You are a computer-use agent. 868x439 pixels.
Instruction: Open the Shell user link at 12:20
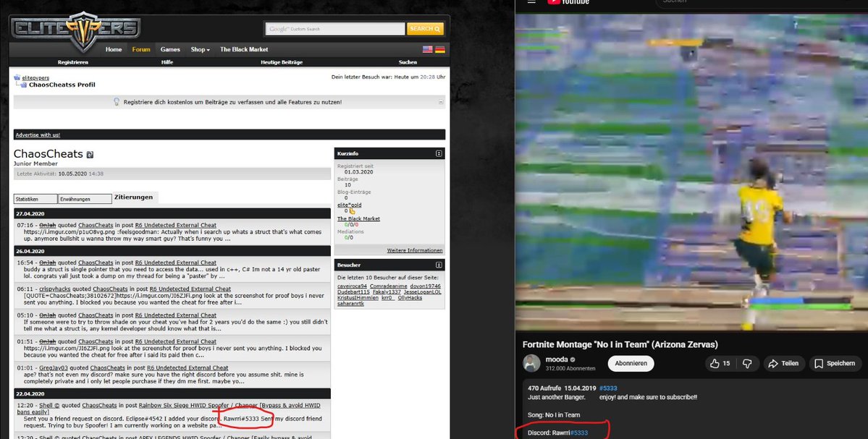[49, 406]
